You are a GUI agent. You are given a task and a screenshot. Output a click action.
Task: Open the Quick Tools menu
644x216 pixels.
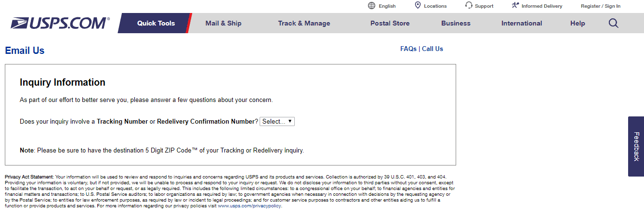156,23
